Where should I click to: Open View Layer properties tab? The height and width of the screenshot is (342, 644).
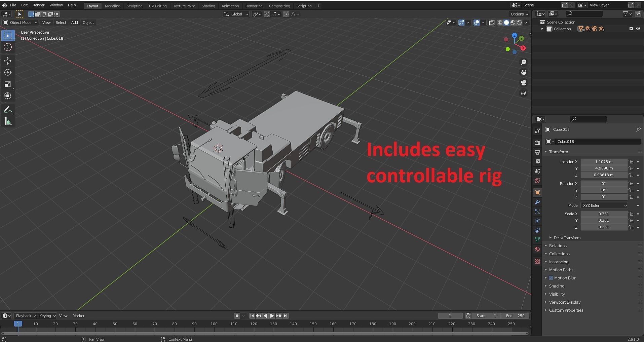click(x=537, y=162)
